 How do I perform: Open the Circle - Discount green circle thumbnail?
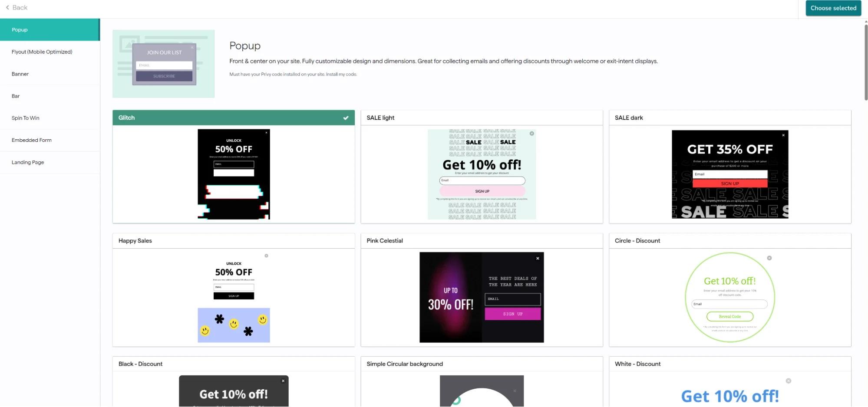pos(730,297)
